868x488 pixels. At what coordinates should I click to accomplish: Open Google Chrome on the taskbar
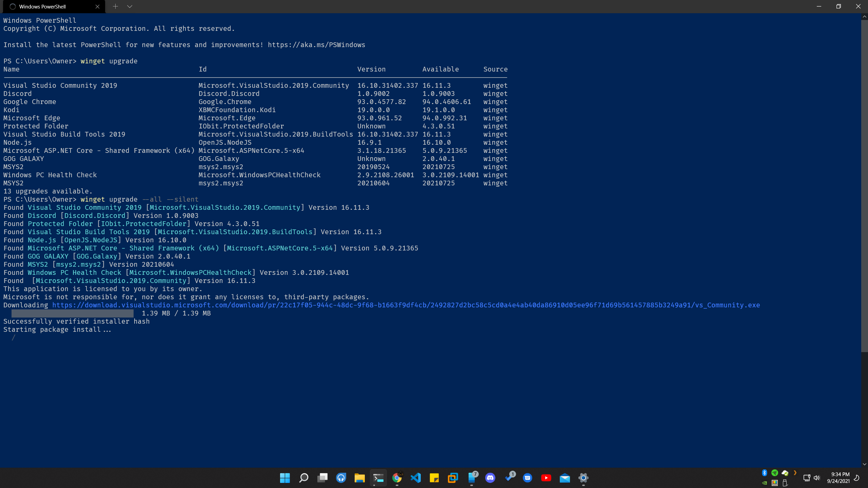tap(397, 478)
